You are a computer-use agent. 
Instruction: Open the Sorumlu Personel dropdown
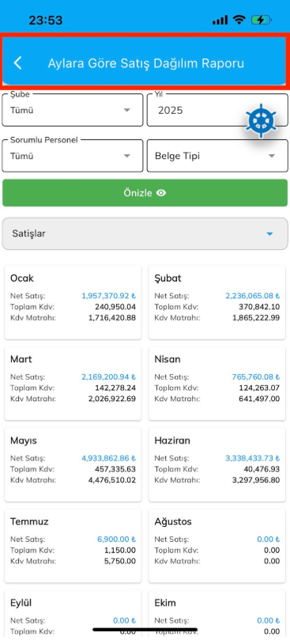(73, 156)
